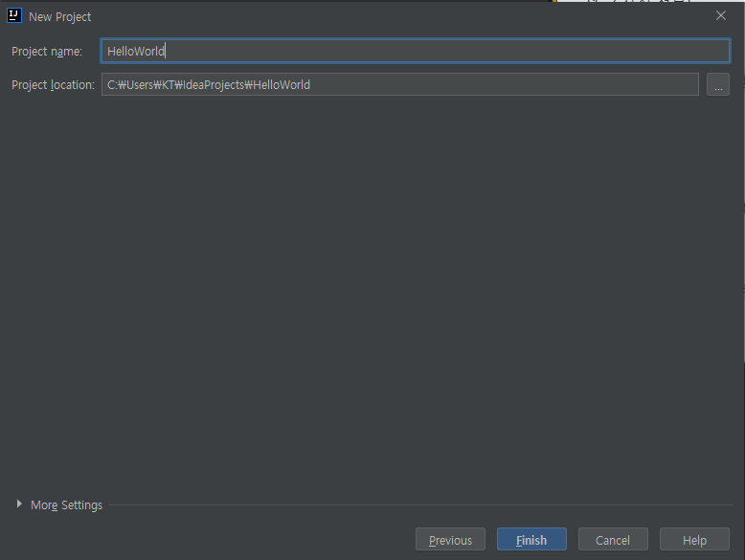Click the New Project title text
Image resolution: width=745 pixels, height=560 pixels.
tap(60, 17)
